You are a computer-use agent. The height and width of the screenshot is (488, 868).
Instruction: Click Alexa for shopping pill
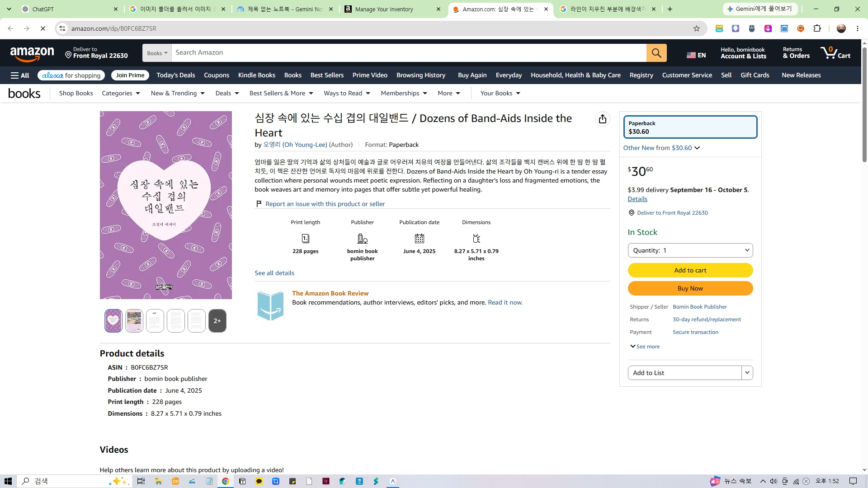(x=71, y=75)
